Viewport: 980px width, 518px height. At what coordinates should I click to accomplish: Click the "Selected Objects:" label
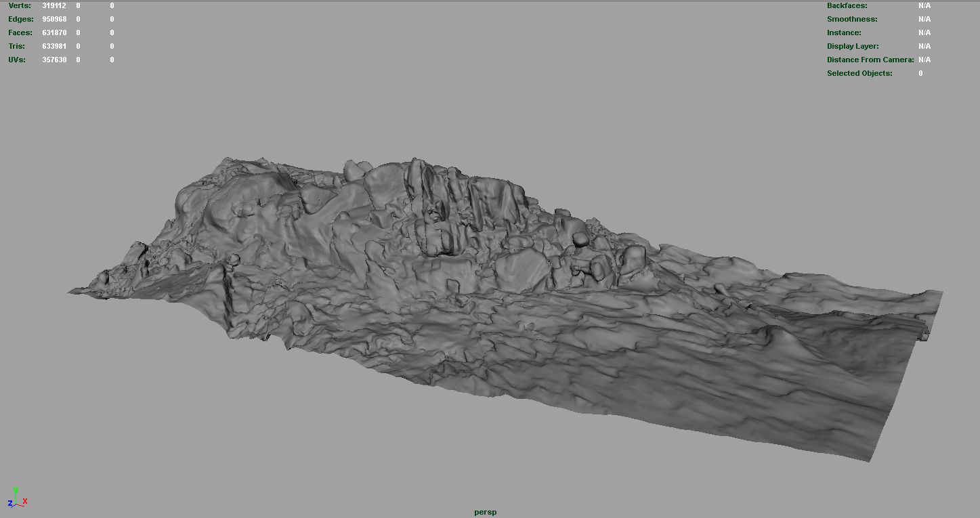[x=859, y=73]
